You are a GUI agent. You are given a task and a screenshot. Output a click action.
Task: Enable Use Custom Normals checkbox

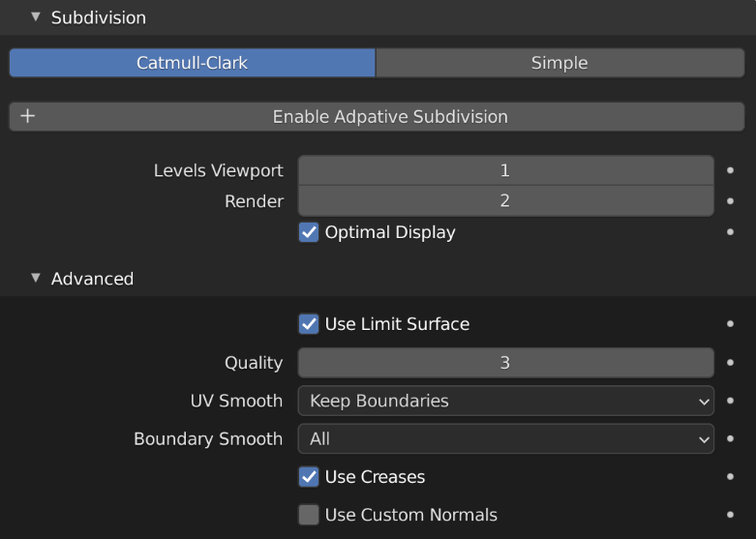(309, 515)
